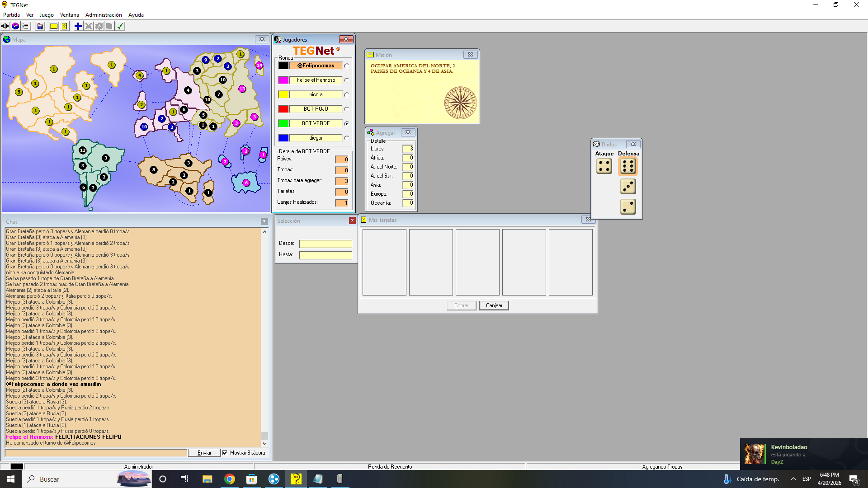Click chat scrollbar up arrow
868x488 pixels.
(x=264, y=232)
